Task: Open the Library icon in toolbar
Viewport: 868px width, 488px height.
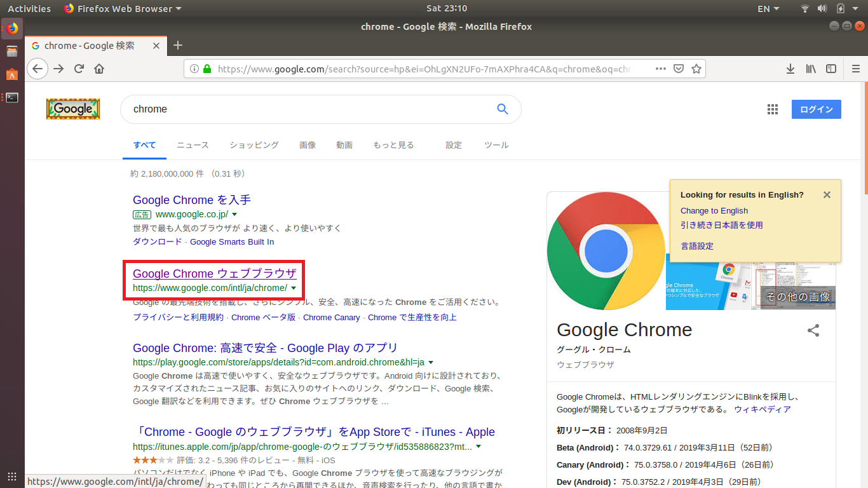Action: [811, 69]
